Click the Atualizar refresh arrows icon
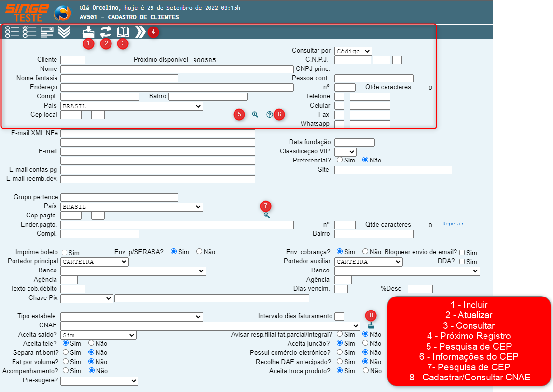Screen dimensions: 553x392 (106, 32)
